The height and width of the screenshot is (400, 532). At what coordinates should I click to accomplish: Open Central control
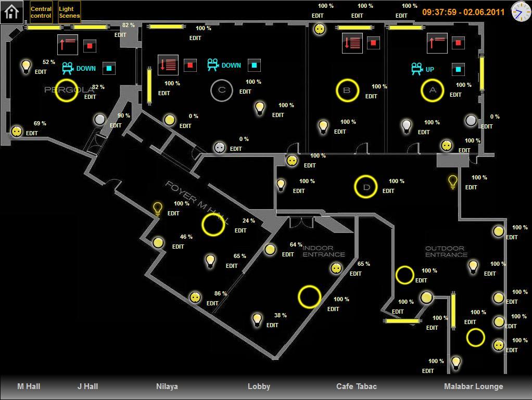pyautogui.click(x=41, y=12)
